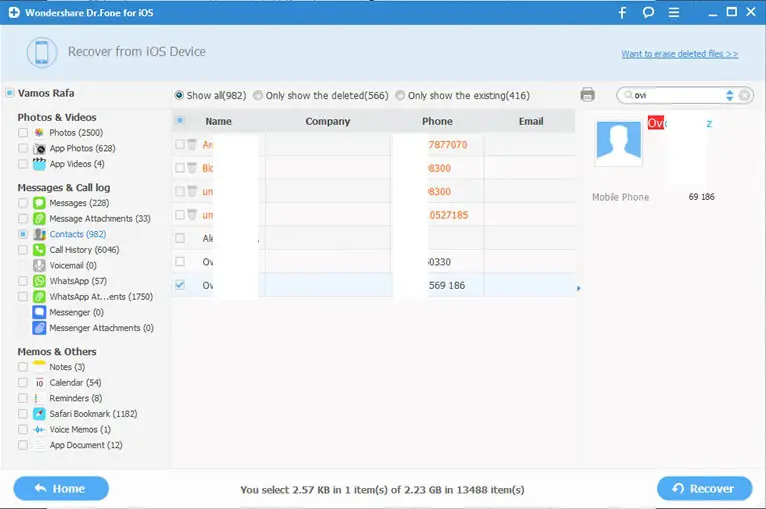Screen dimensions: 766x509
Task: Click the search field stepper arrows
Action: (729, 95)
